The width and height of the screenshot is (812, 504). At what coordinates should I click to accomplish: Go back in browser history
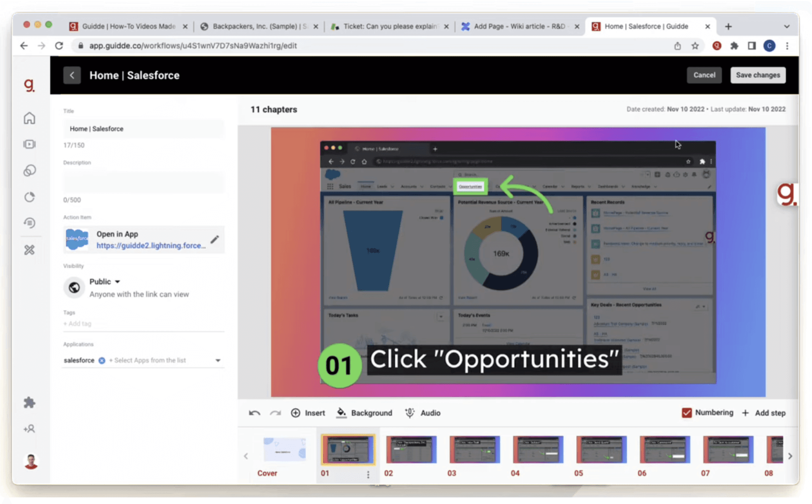coord(24,46)
